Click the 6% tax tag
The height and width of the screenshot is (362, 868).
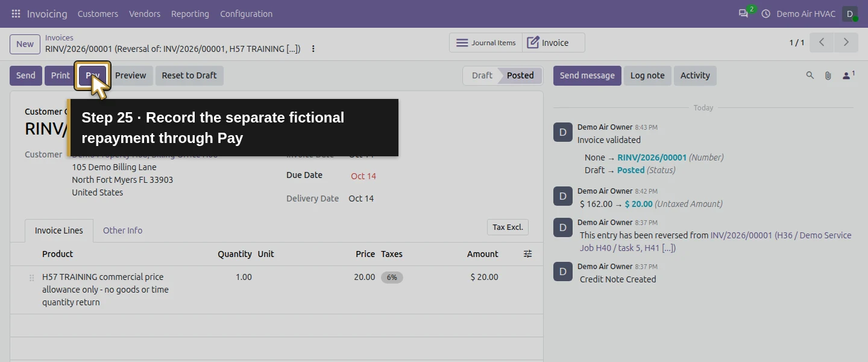click(392, 278)
